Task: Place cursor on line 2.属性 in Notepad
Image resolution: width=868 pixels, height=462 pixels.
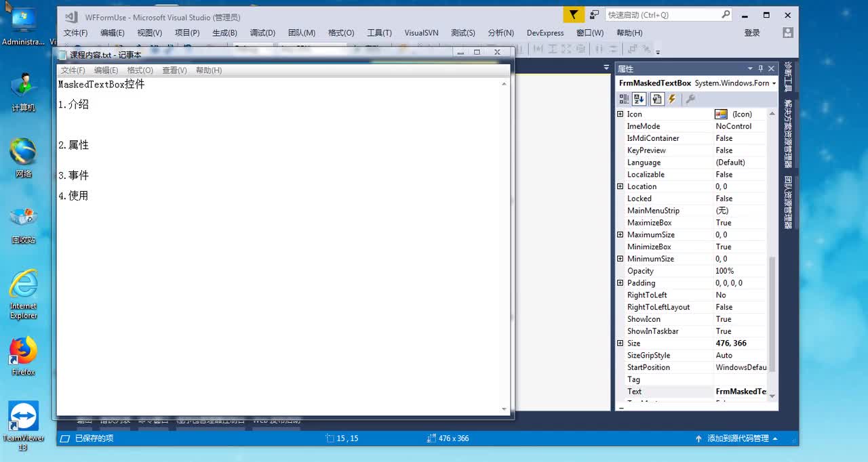Action: coord(74,145)
